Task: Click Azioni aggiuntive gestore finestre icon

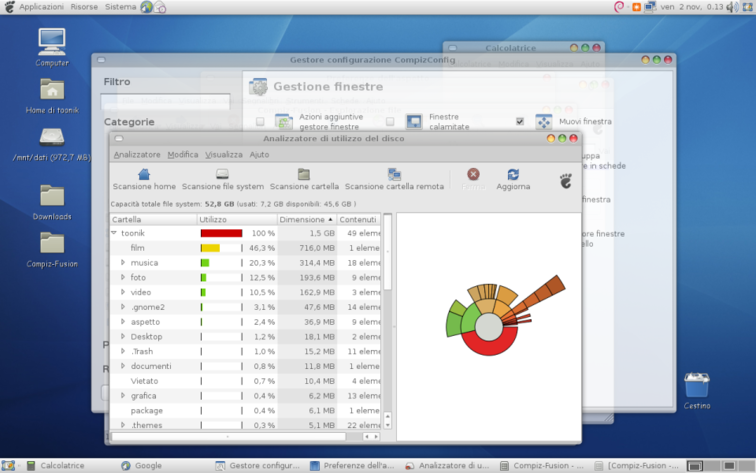Action: (284, 122)
